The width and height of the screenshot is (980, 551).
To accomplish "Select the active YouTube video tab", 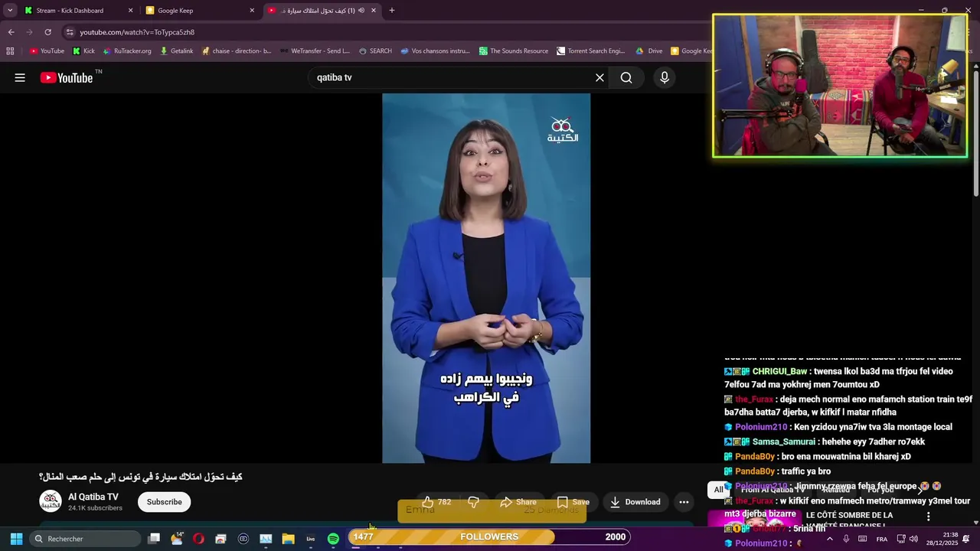I will pyautogui.click(x=321, y=11).
